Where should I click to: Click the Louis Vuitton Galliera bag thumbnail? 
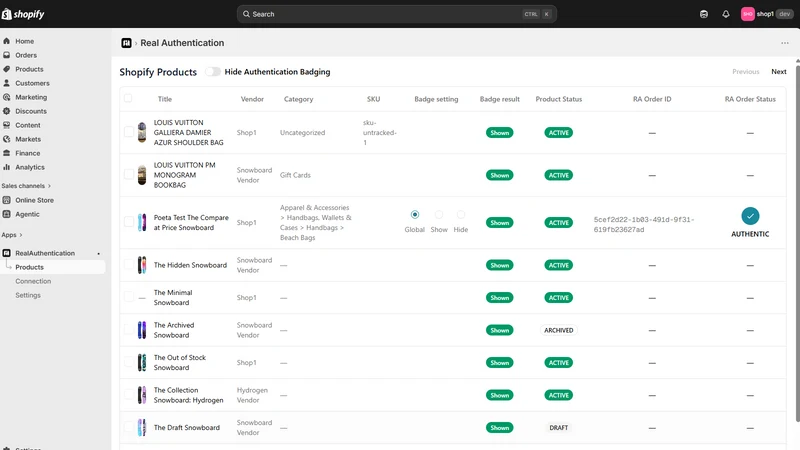tap(142, 132)
